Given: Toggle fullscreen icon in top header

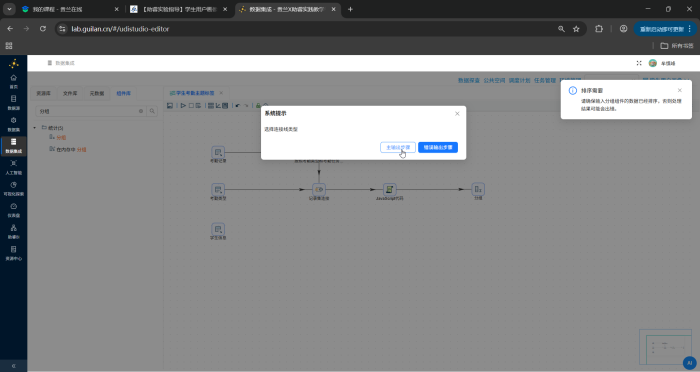Looking at the screenshot, I should (639, 63).
